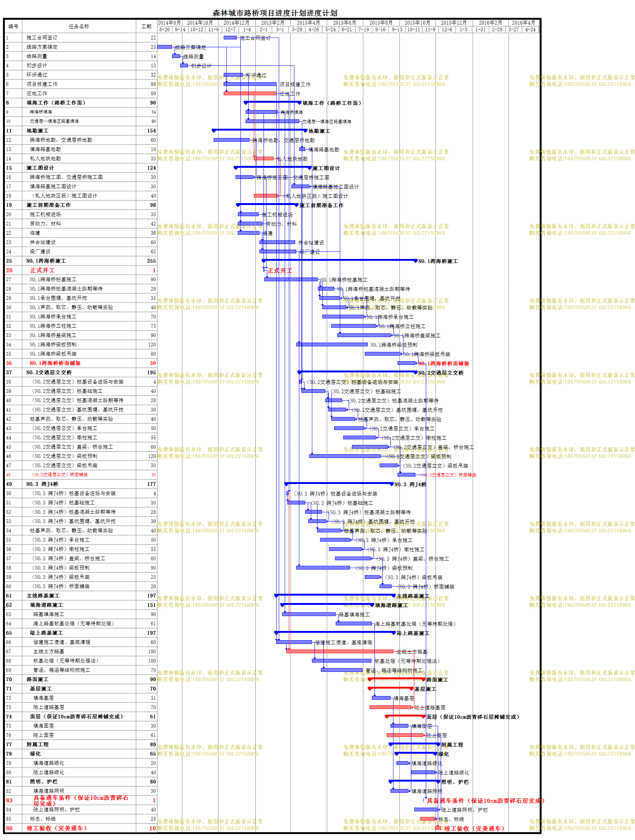This screenshot has height=840, width=635.
Task: Select task row 海上路基软基处理（无等待期处理） in table
Action: tap(80, 623)
